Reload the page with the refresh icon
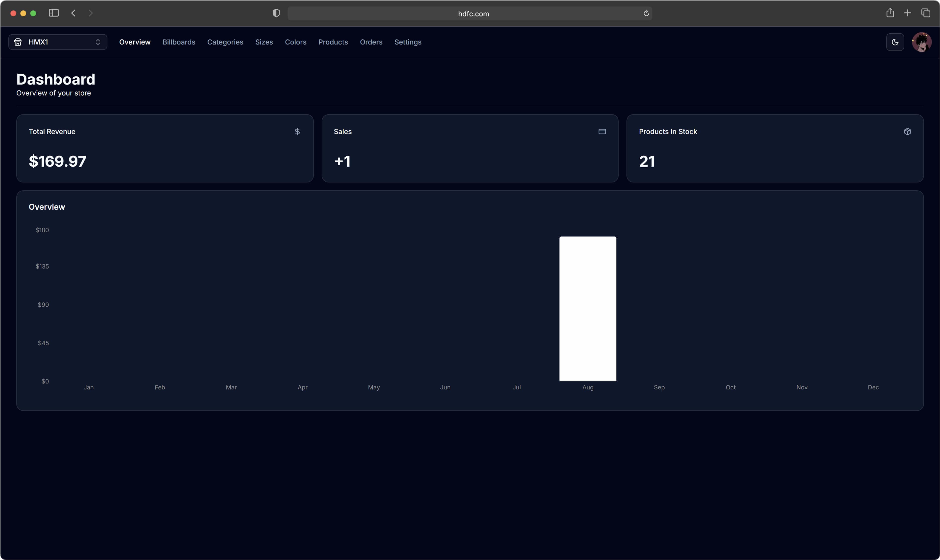Viewport: 940px width, 560px height. click(646, 13)
